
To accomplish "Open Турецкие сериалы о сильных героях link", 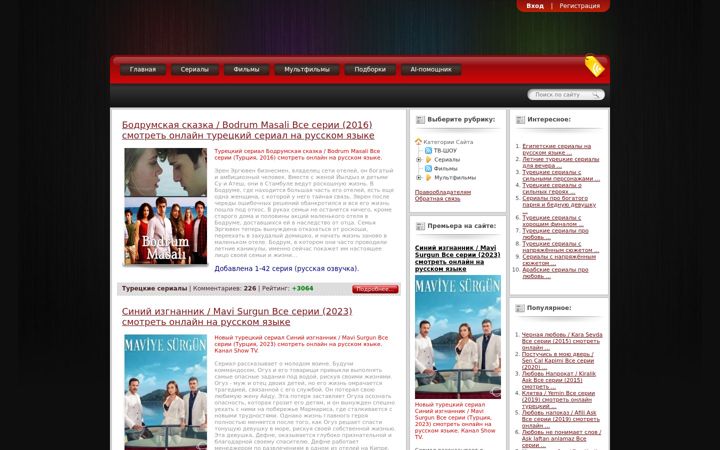I will pyautogui.click(x=552, y=188).
